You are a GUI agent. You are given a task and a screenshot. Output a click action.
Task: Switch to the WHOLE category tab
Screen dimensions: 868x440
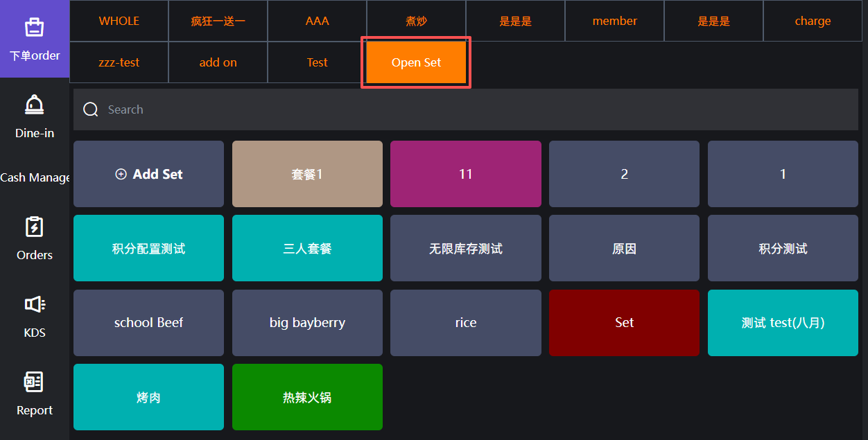pos(119,21)
